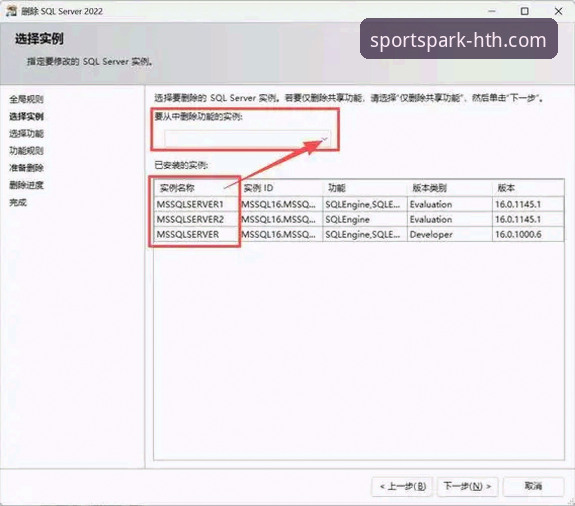The height and width of the screenshot is (506, 575).
Task: Maximize the SQL Server 2022 removal window
Action: pos(525,11)
